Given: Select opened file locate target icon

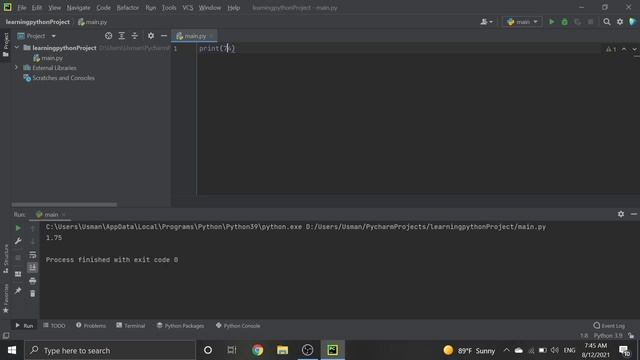Looking at the screenshot, I should click(109, 36).
